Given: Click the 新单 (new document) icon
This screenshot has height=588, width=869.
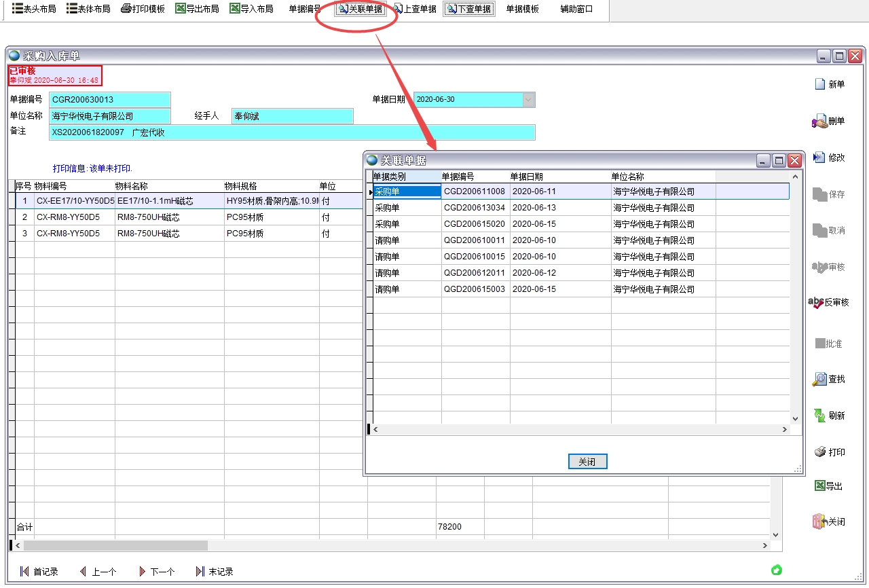Looking at the screenshot, I should pos(819,84).
